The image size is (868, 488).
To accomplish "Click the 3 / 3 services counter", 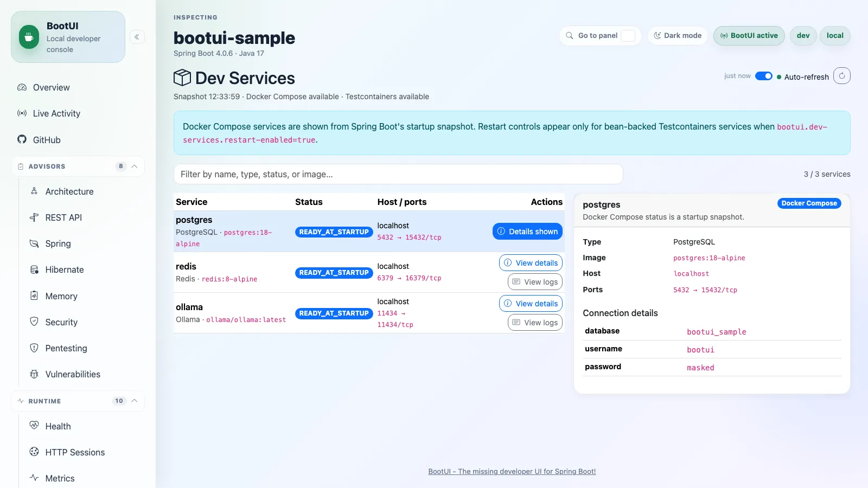I will (x=827, y=174).
